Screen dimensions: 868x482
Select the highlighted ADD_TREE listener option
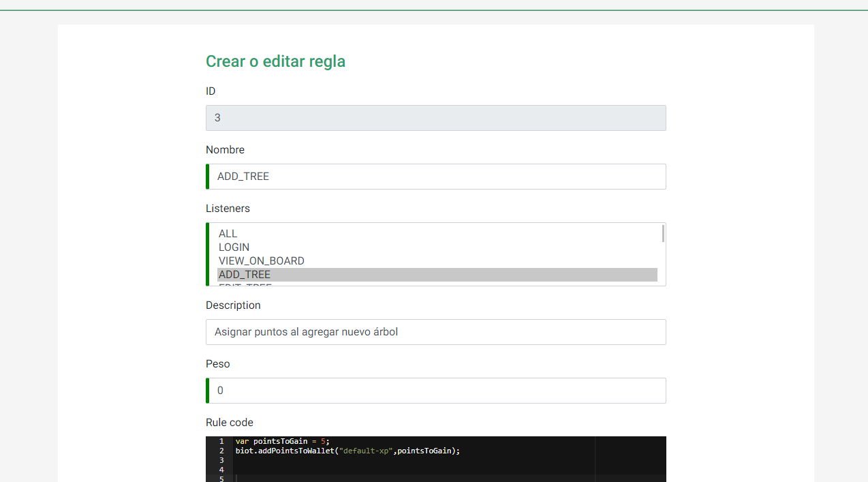click(x=437, y=275)
